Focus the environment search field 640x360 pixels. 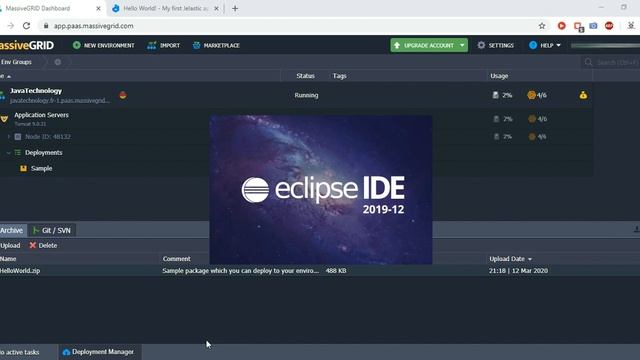click(611, 62)
